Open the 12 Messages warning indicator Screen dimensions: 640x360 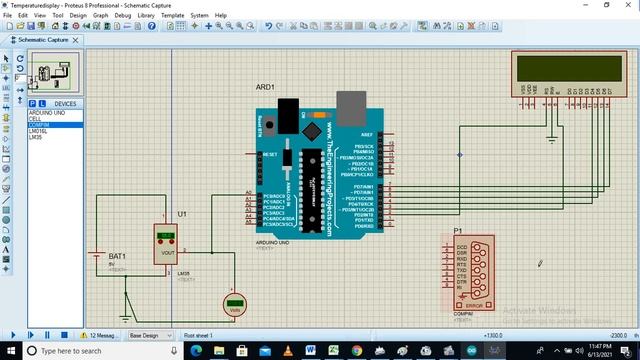[x=98, y=335]
